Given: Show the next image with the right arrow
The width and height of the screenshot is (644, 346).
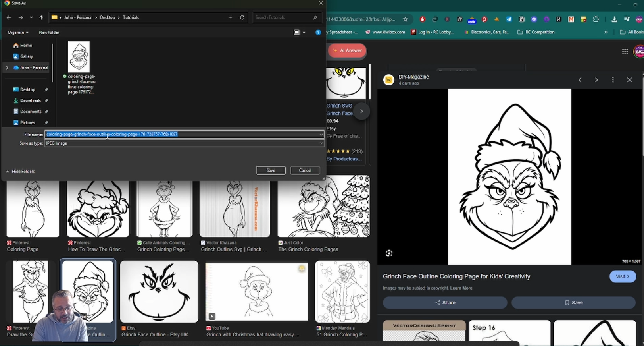Looking at the screenshot, I should pos(596,80).
